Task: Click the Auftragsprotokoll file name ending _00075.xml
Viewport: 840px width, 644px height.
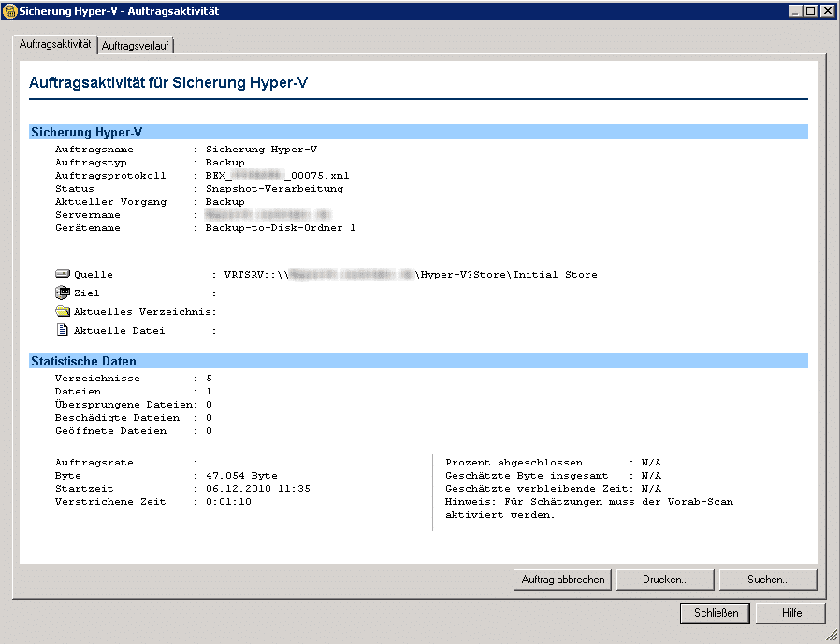Action: coord(278,176)
